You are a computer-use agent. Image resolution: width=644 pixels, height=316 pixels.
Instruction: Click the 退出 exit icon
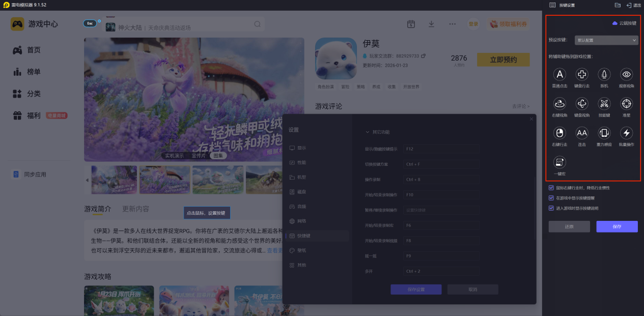coord(629,5)
